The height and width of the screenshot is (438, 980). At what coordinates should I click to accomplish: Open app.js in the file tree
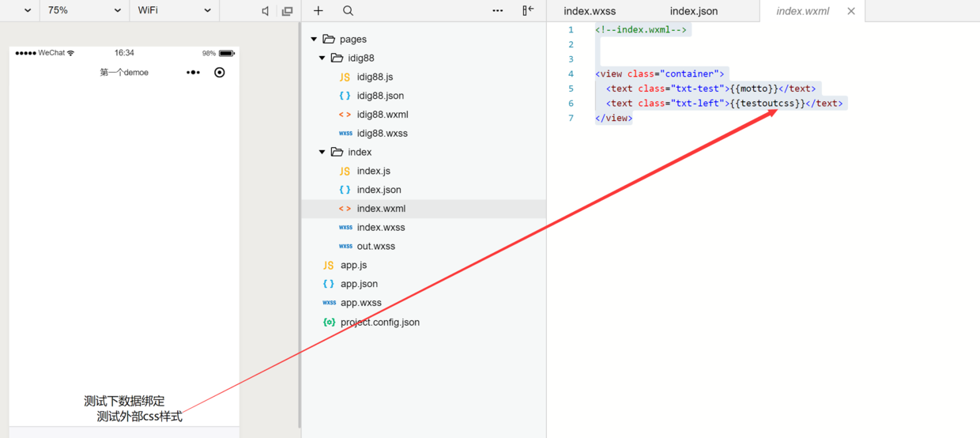pyautogui.click(x=353, y=266)
